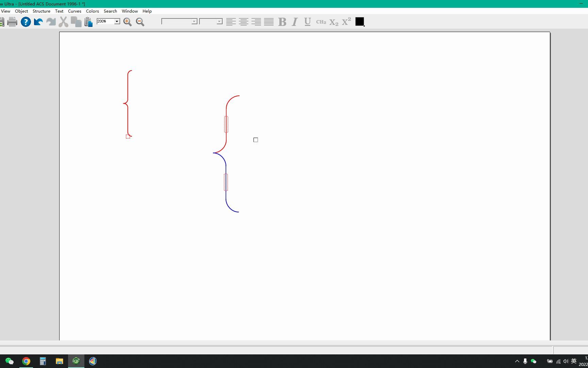Click the Copy icon
Image resolution: width=588 pixels, height=368 pixels.
click(76, 22)
